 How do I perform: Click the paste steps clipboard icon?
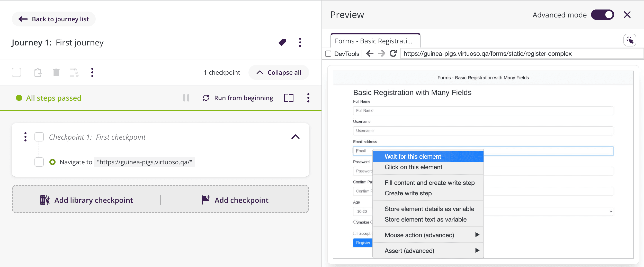coord(38,73)
